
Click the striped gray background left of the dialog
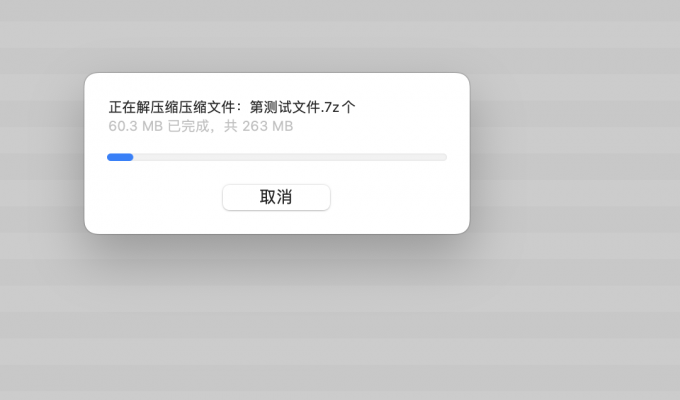[x=41, y=152]
